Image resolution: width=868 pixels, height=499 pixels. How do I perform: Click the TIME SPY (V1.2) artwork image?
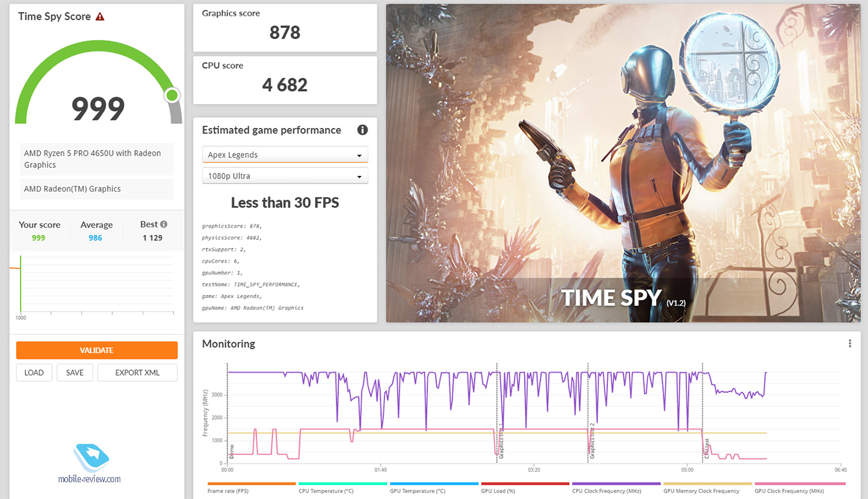(623, 163)
